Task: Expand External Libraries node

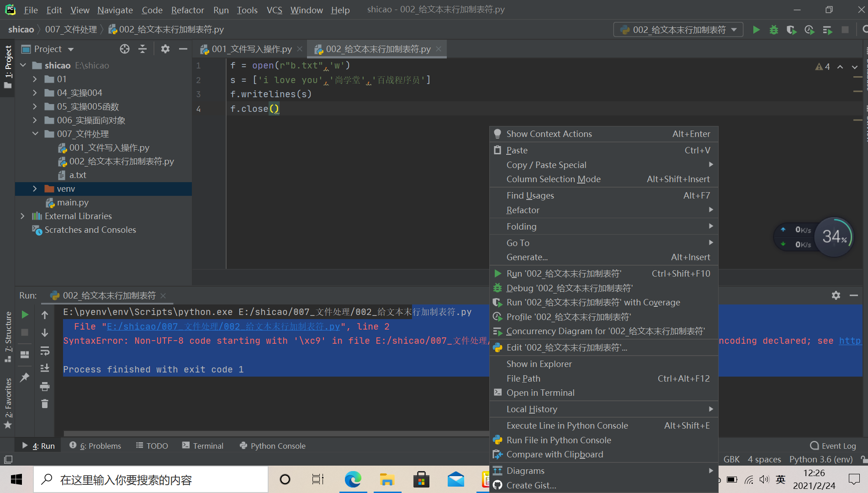Action: tap(22, 216)
